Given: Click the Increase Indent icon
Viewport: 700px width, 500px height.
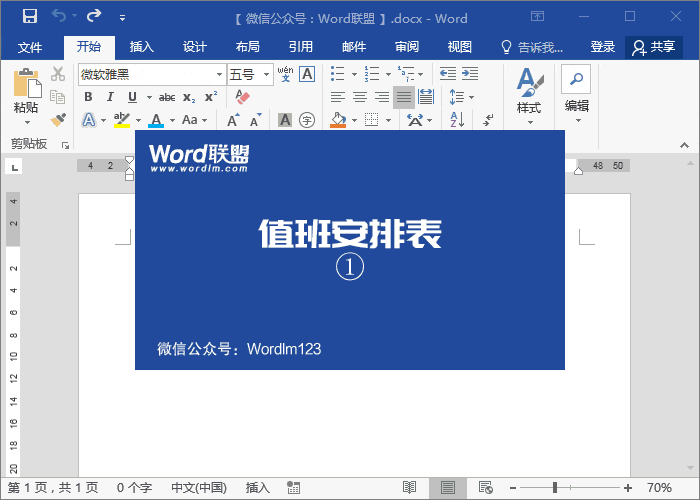Looking at the screenshot, I should [470, 74].
